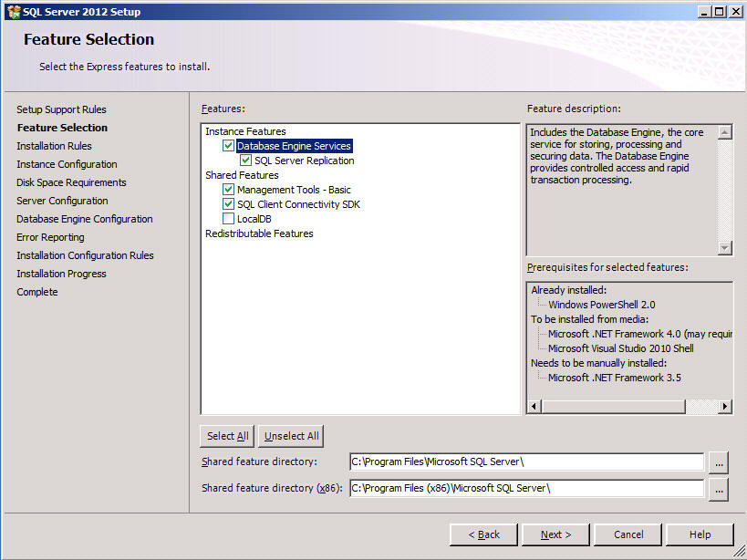Cancel the SQL Server setup
The width and height of the screenshot is (747, 560).
coord(628,534)
